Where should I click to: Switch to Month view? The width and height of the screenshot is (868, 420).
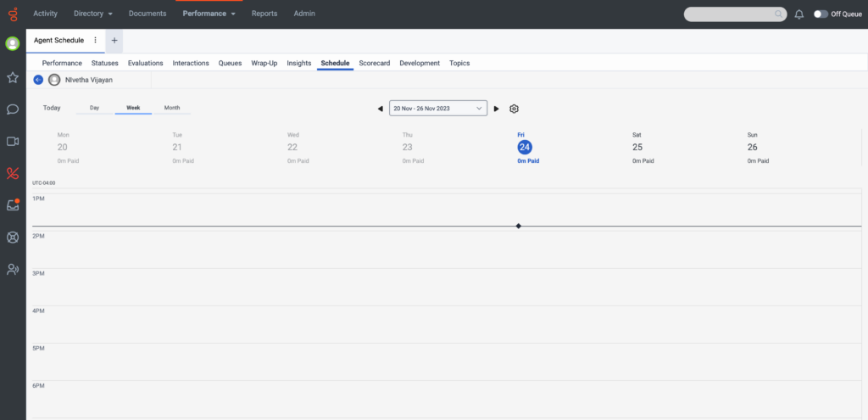[x=172, y=108]
